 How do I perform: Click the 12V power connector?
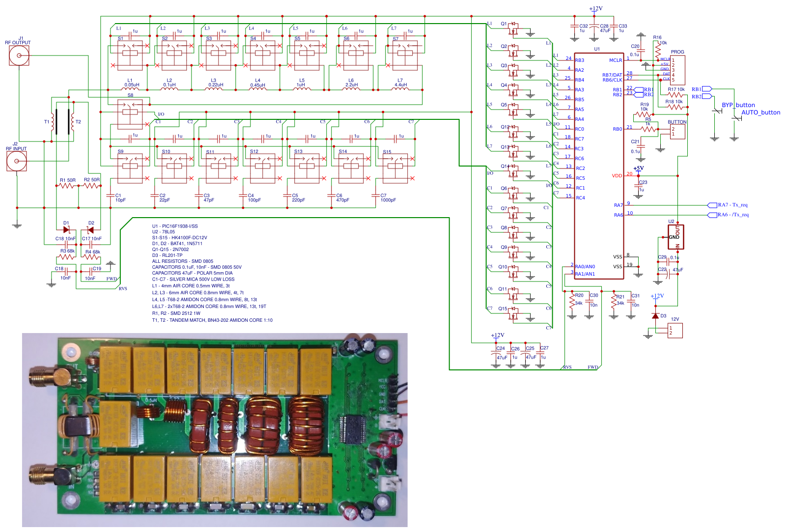pyautogui.click(x=675, y=331)
